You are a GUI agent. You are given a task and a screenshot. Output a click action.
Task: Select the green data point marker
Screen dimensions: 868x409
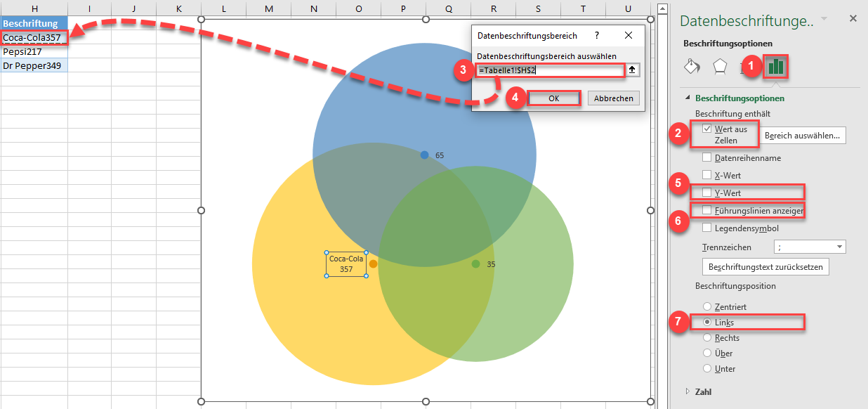[x=475, y=264]
